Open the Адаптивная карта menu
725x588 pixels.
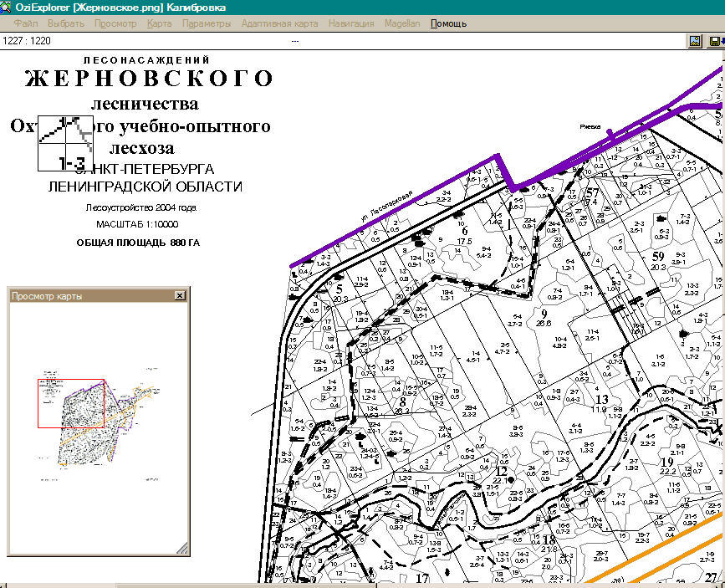279,23
